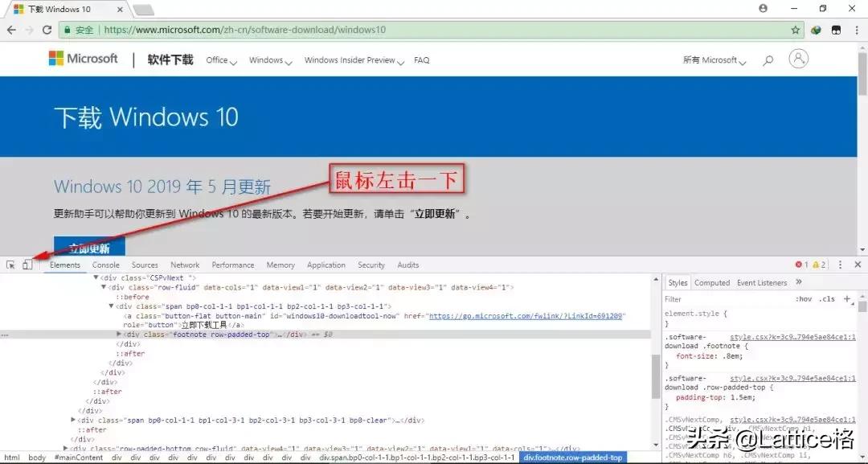
Task: Open the search icon in the navigation bar
Action: click(768, 60)
